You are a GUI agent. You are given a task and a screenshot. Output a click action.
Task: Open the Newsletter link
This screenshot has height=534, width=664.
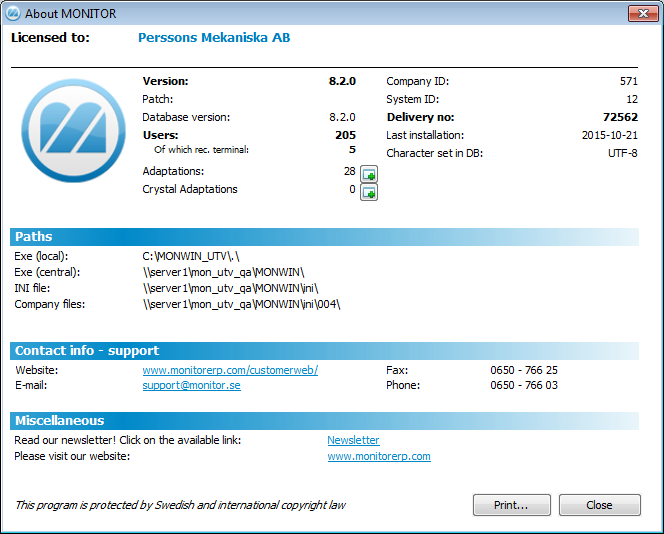coord(353,440)
